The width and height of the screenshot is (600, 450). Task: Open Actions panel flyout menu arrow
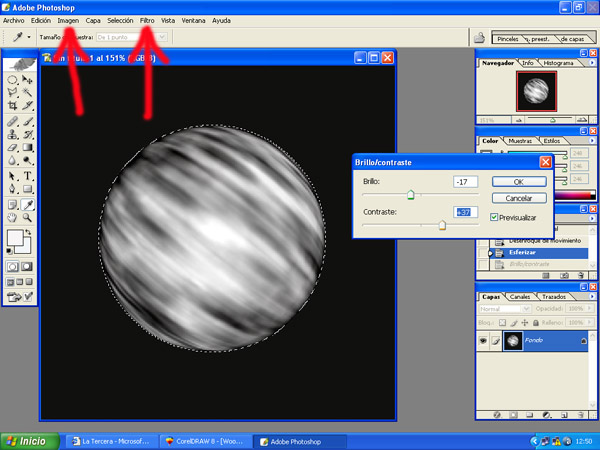[x=592, y=218]
